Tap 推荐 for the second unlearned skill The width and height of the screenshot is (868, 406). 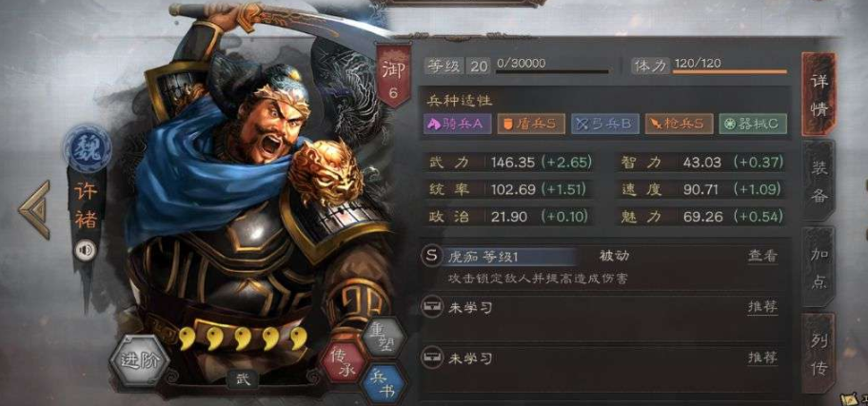[x=762, y=358]
